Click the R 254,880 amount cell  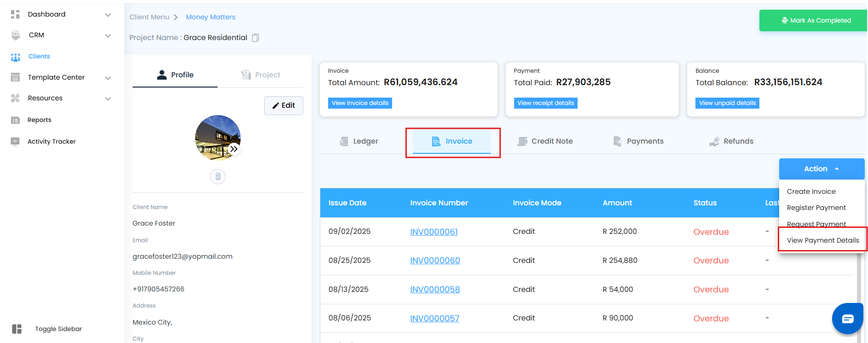click(620, 261)
